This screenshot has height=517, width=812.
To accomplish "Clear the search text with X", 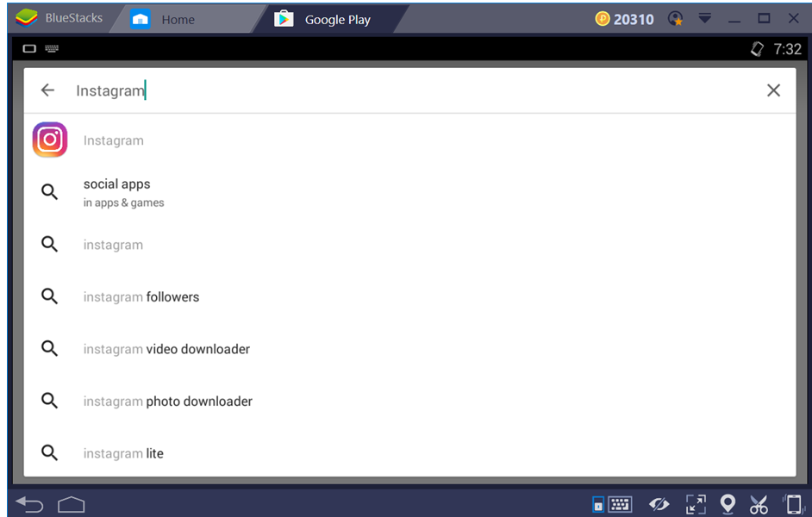I will point(773,90).
